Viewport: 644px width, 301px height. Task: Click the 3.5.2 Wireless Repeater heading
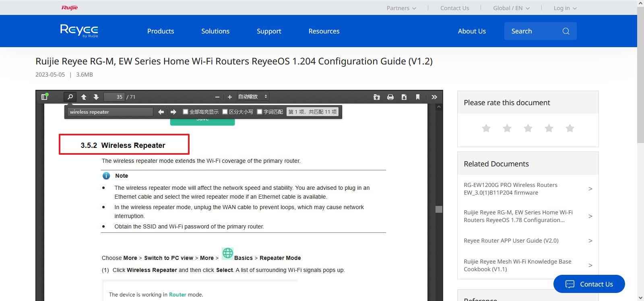123,145
